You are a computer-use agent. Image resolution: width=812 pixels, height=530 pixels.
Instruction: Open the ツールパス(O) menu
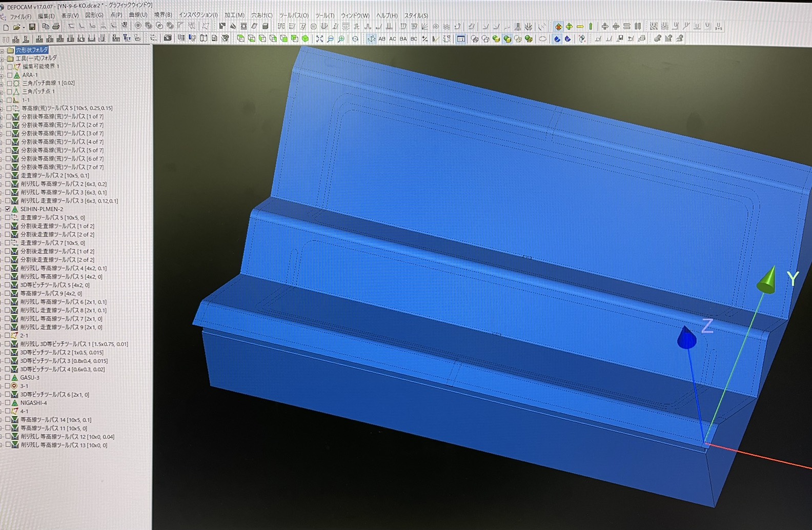[294, 15]
